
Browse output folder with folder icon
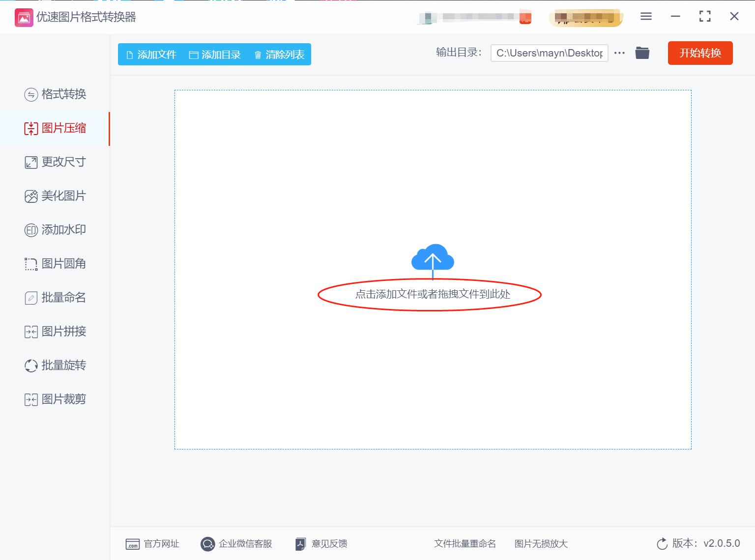642,53
